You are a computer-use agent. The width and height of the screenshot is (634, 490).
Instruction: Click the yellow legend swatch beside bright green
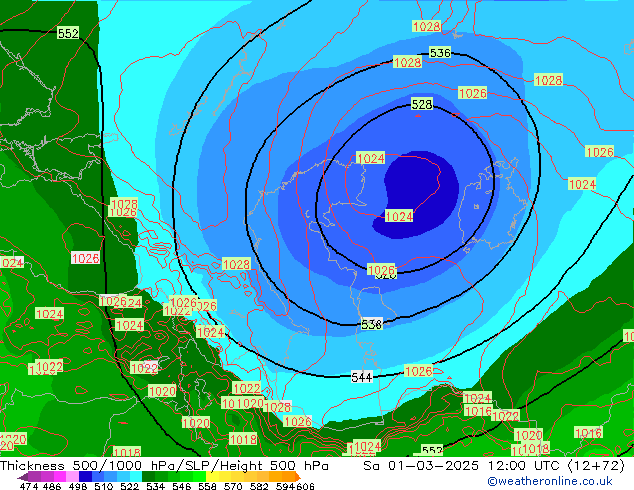tap(212, 477)
